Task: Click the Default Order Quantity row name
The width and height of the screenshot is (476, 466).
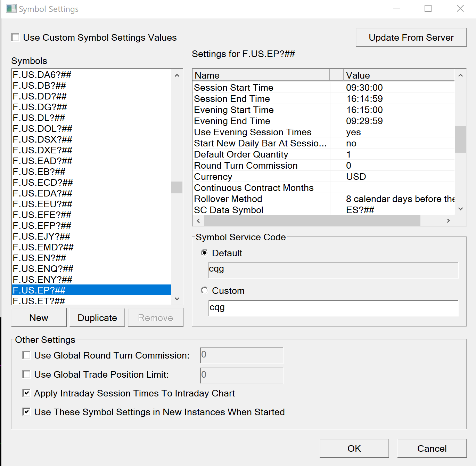Action: [x=241, y=154]
